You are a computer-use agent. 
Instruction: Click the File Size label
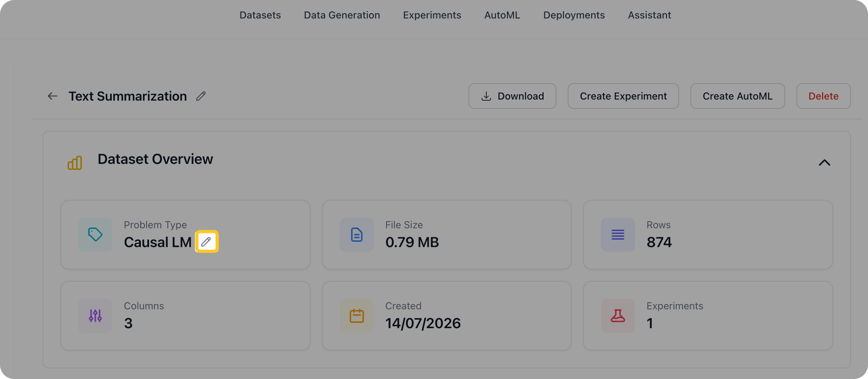404,225
